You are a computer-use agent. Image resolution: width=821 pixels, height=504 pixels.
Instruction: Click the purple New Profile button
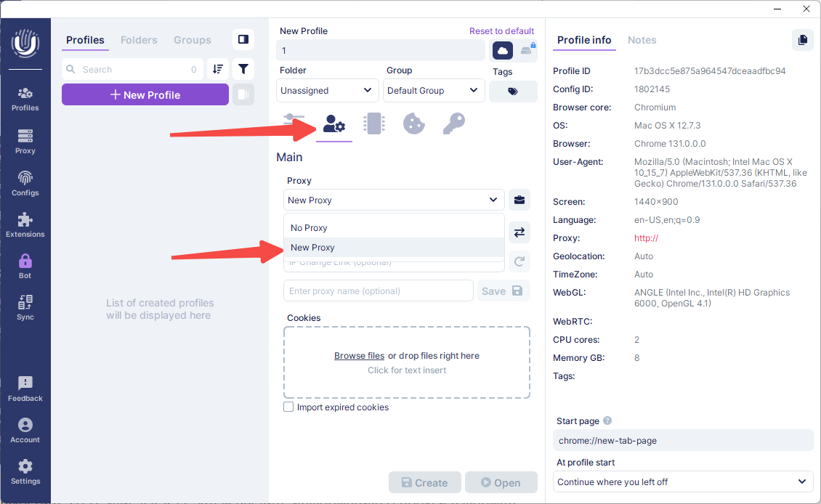pyautogui.click(x=145, y=94)
